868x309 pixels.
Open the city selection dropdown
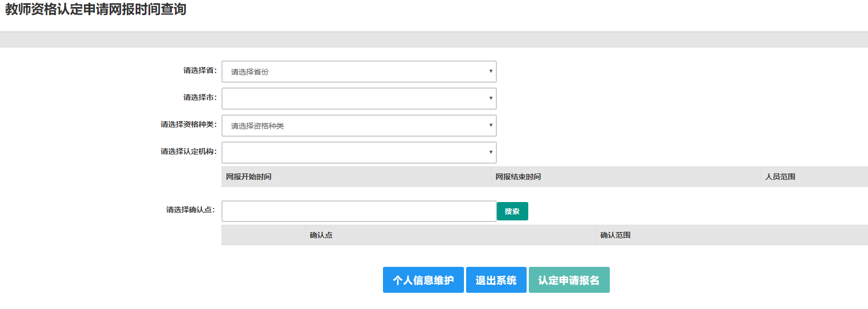[x=359, y=98]
